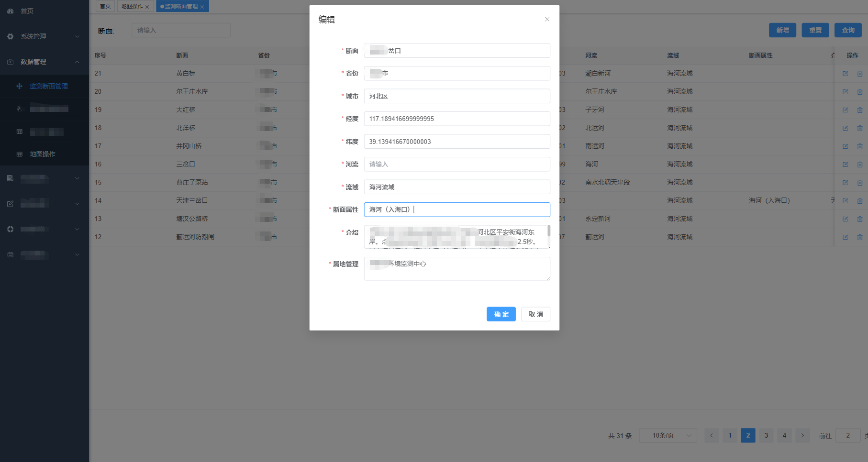Image resolution: width=868 pixels, height=462 pixels.
Task: Click the 取消 button
Action: click(535, 314)
